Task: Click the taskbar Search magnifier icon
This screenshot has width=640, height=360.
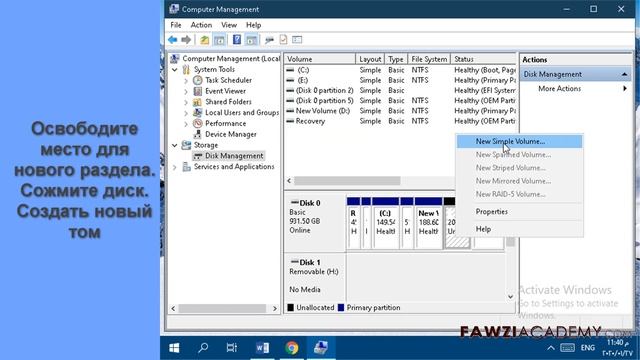Action: 203,348
